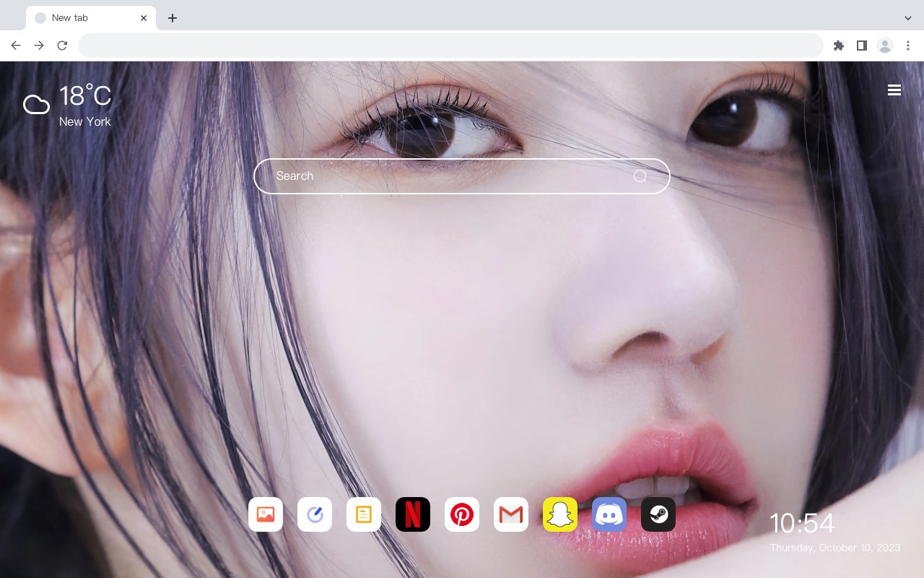Open the wallpaper gallery shortcut
This screenshot has height=578, width=924.
click(266, 514)
